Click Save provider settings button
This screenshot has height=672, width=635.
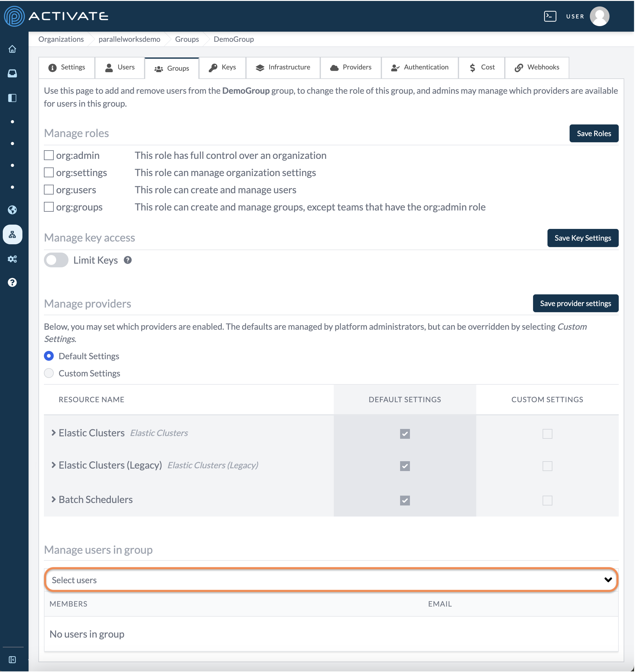[575, 304]
